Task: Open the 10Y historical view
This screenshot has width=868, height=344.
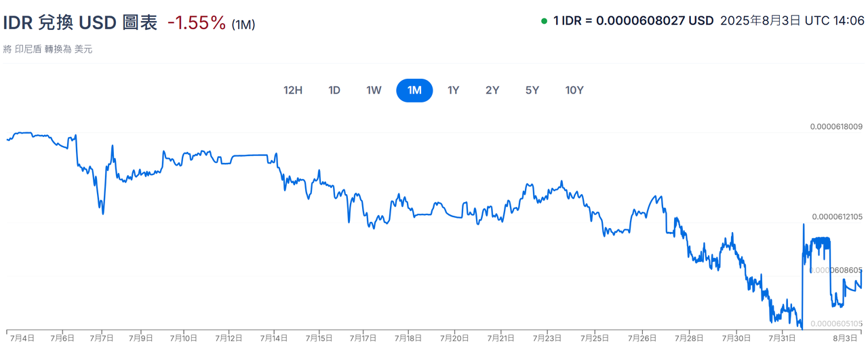Action: point(574,90)
